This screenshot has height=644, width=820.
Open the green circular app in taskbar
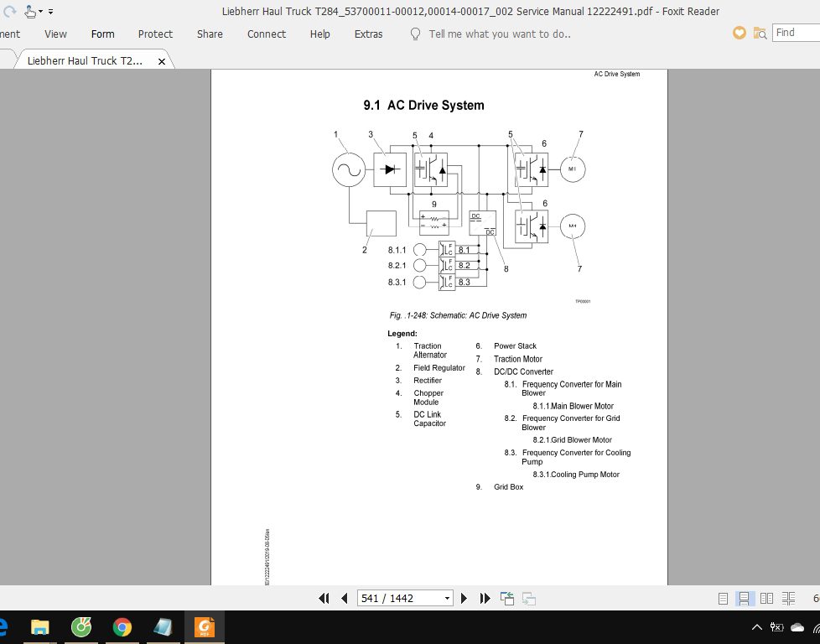[x=81, y=626]
